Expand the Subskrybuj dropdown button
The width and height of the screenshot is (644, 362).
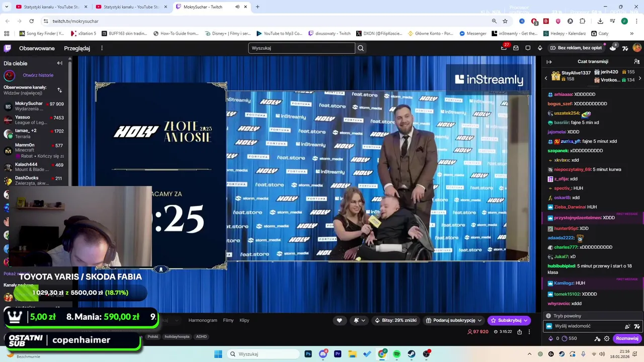(x=526, y=320)
